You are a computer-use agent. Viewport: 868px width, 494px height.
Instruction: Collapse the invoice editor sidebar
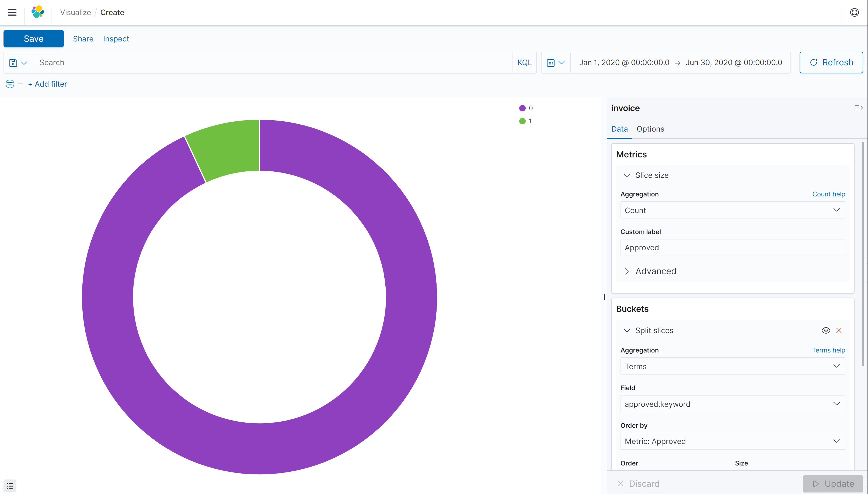[859, 108]
